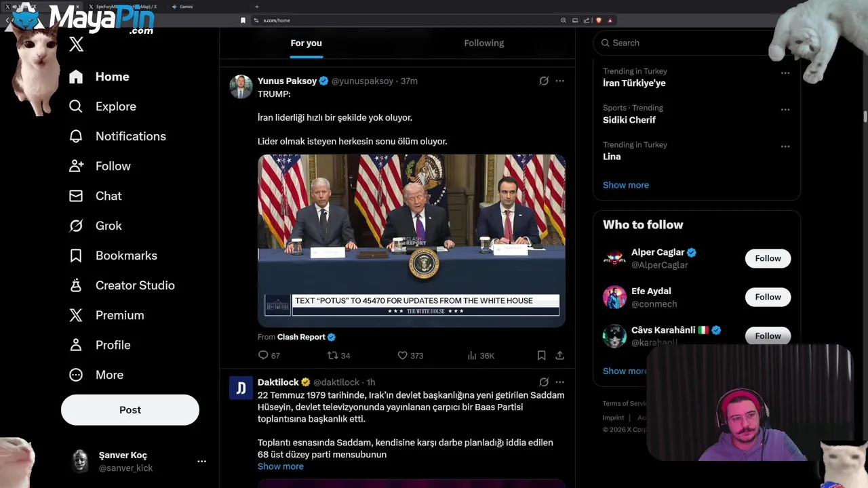The width and height of the screenshot is (868, 488).
Task: Go to Notifications in navigation
Action: pos(131,136)
